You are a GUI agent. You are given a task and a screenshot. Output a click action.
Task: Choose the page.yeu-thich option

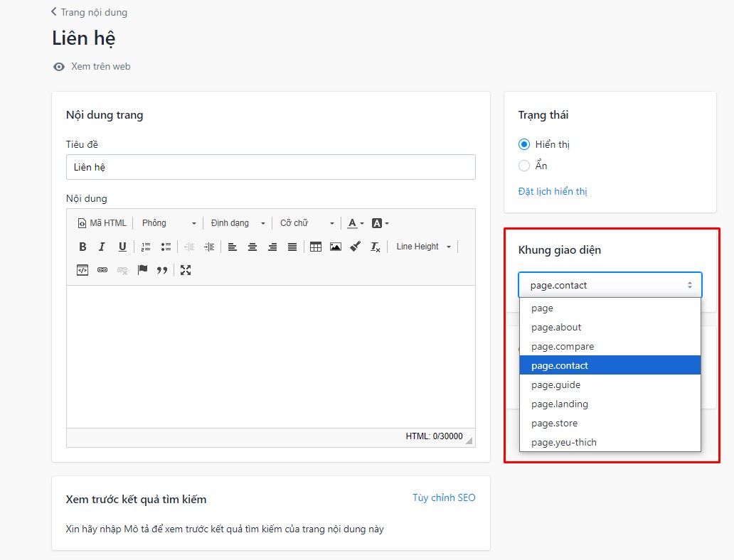(610, 442)
